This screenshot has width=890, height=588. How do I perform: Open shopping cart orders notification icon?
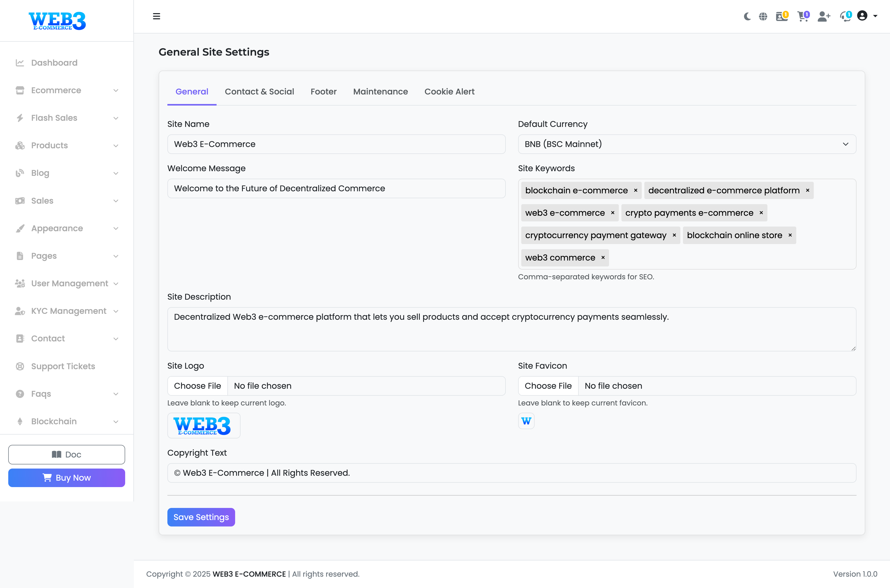802,16
